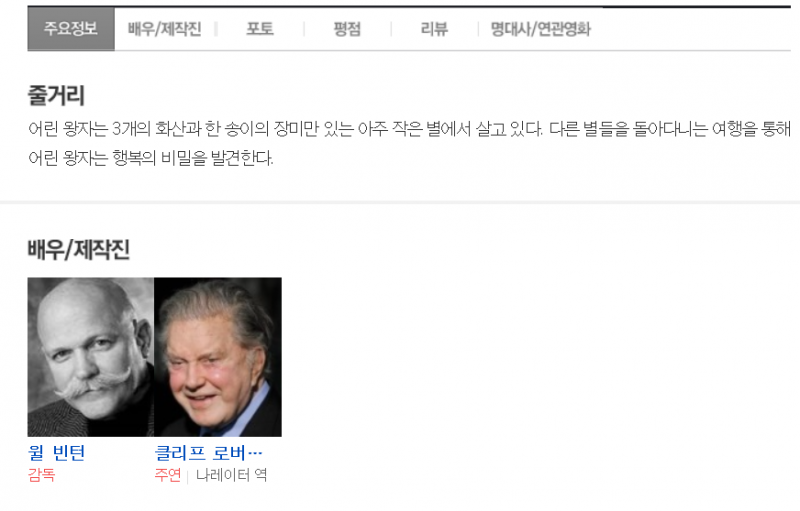Go to the 평점 tab
This screenshot has width=800, height=511.
pyautogui.click(x=347, y=29)
